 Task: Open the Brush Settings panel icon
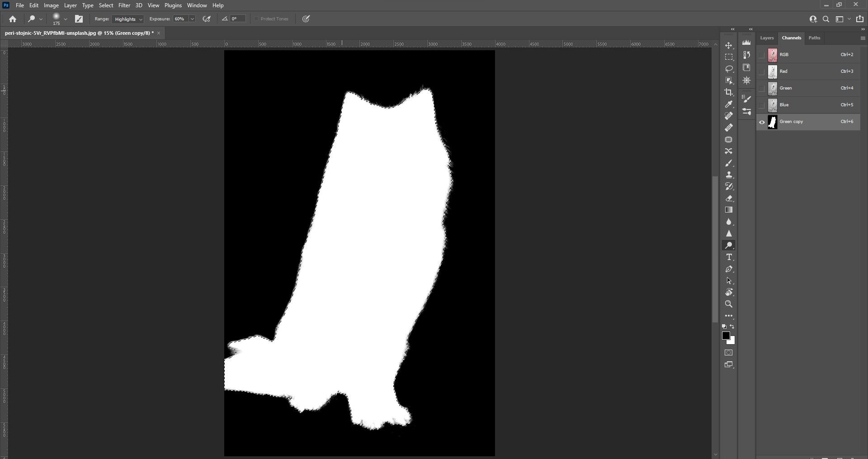746,99
